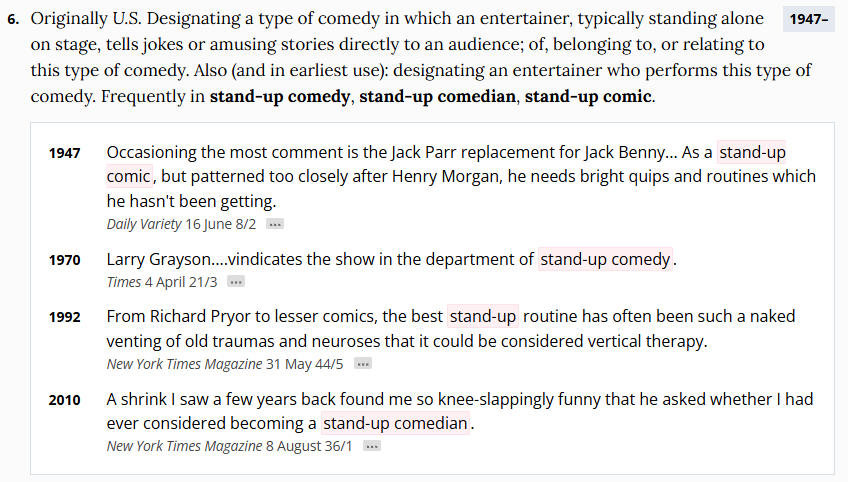Viewport: 848px width, 482px height.
Task: Select the 1992 quotation year label
Action: pos(65,317)
